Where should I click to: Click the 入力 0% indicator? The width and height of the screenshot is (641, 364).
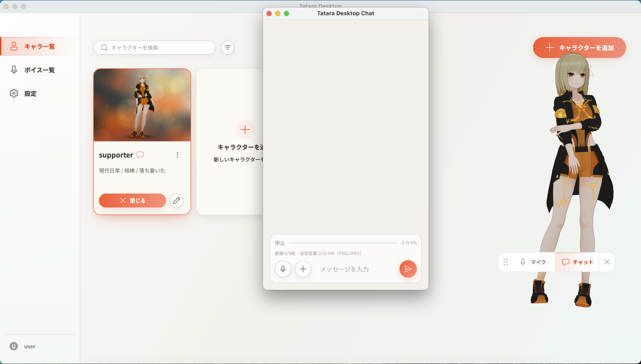409,243
